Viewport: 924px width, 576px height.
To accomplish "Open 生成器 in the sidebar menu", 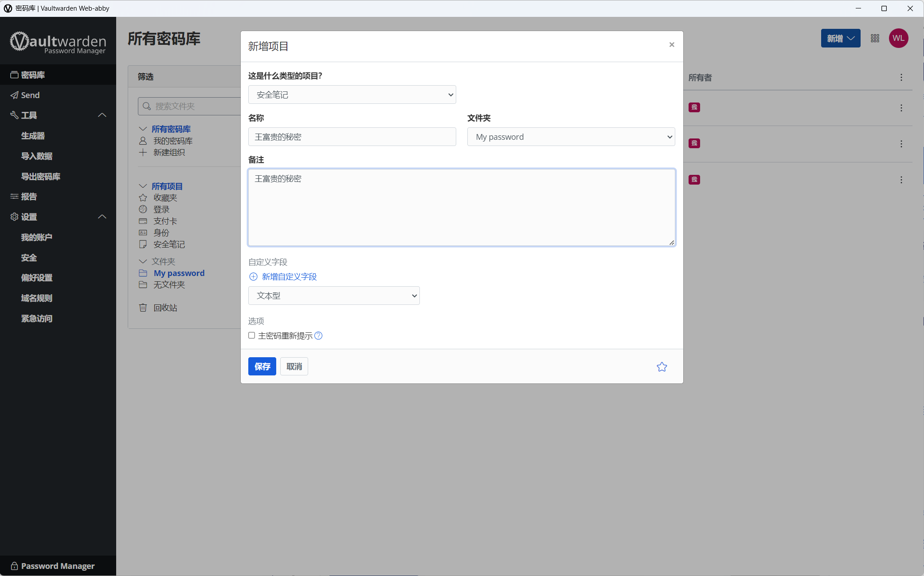I will coord(33,136).
